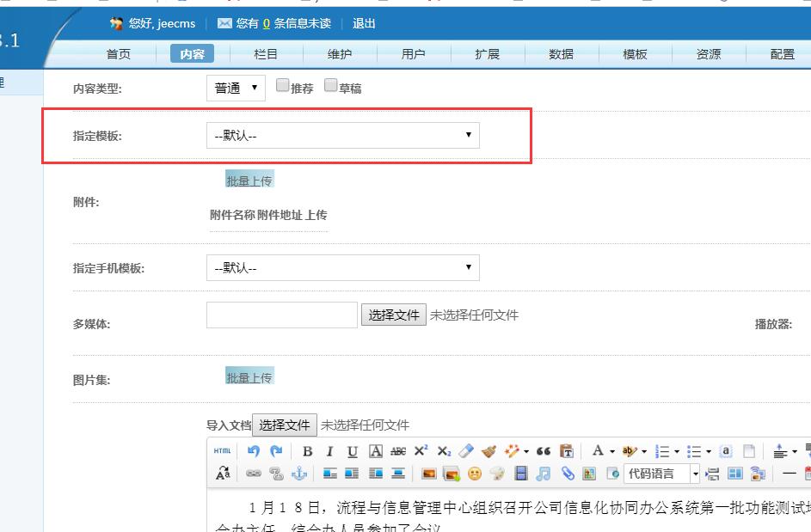Check the 推荐 checkbox
Viewport: 811px width, 532px height.
pyautogui.click(x=282, y=85)
